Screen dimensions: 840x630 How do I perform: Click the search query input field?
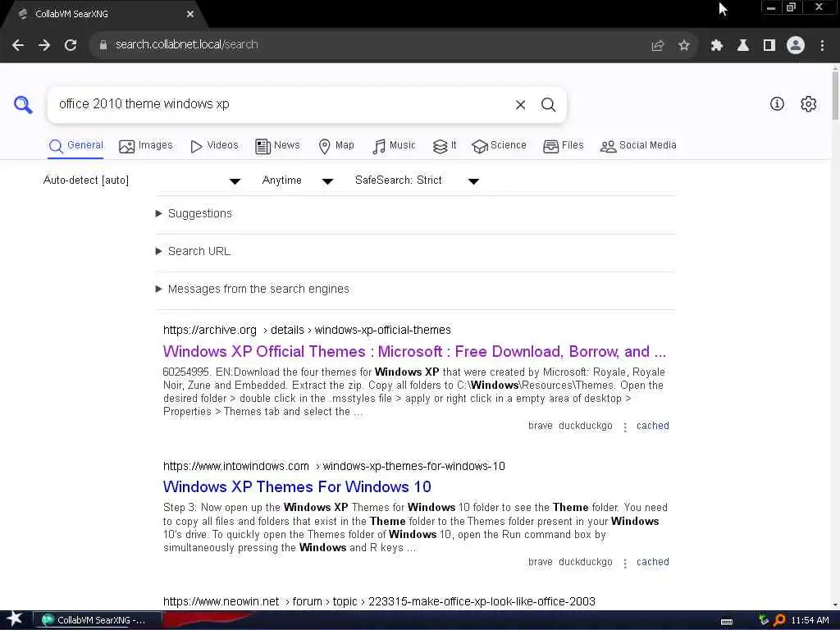pos(279,104)
